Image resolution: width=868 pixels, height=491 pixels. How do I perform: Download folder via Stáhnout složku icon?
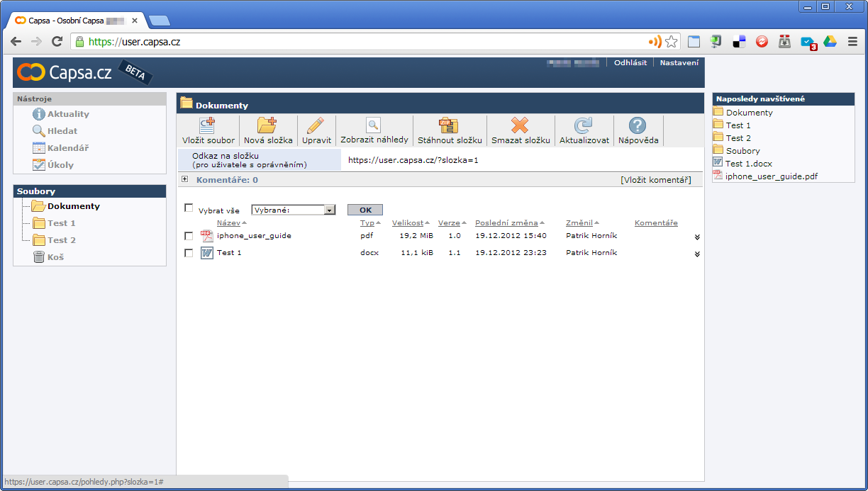tap(449, 126)
